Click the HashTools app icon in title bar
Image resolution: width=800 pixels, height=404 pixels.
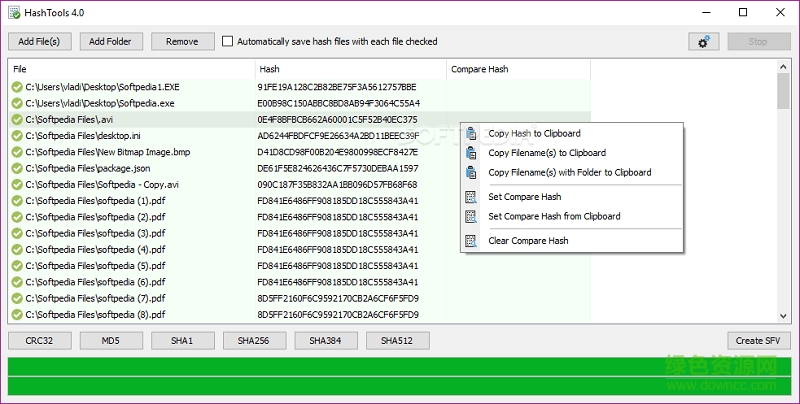(14, 13)
